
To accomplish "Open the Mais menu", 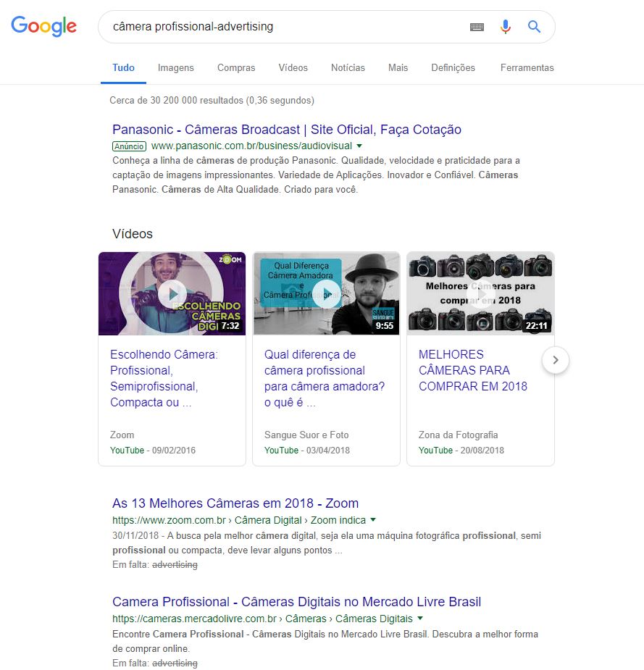I will [x=398, y=67].
